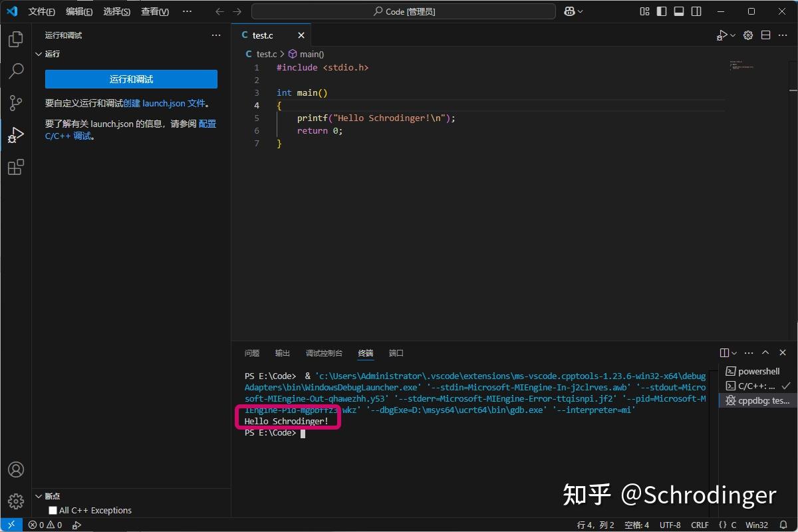This screenshot has width=798, height=532.
Task: Toggle the terminal panel maximize chevron
Action: 765,352
